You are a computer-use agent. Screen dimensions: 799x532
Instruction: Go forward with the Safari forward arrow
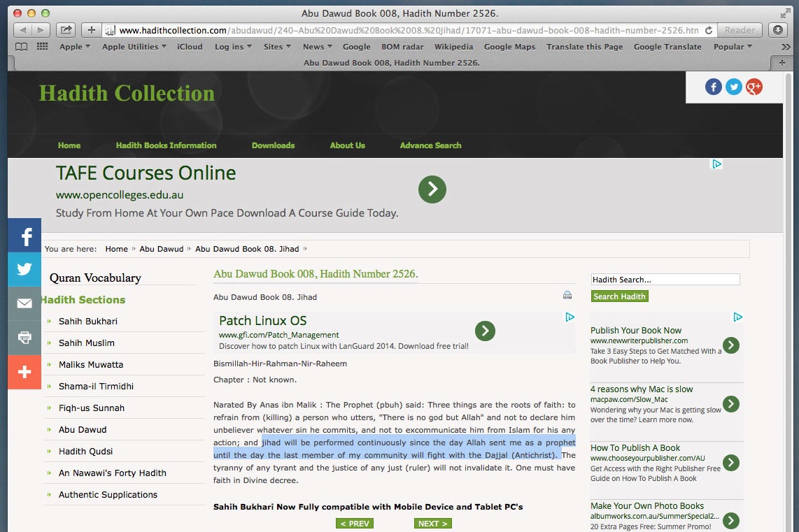pyautogui.click(x=41, y=30)
